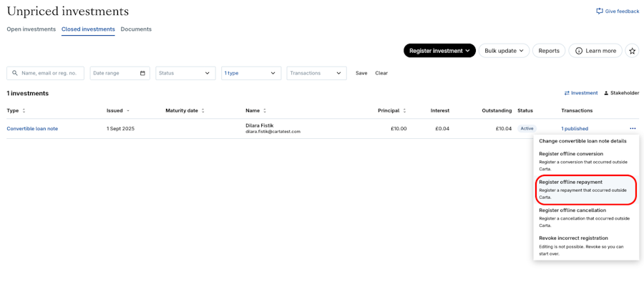Open the Status filter dropdown

(x=185, y=73)
